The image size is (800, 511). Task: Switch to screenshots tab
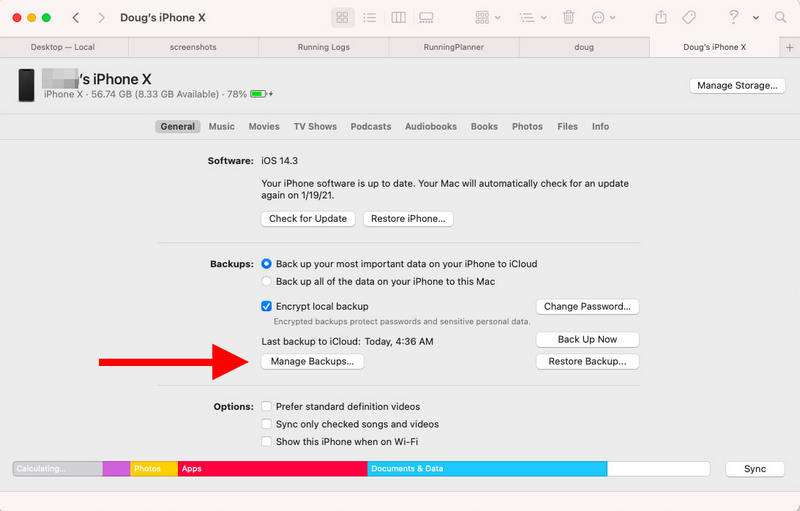click(x=193, y=47)
